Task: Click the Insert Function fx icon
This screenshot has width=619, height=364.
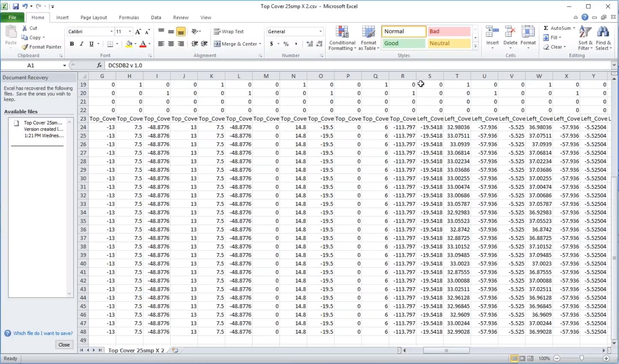Action: pos(100,65)
